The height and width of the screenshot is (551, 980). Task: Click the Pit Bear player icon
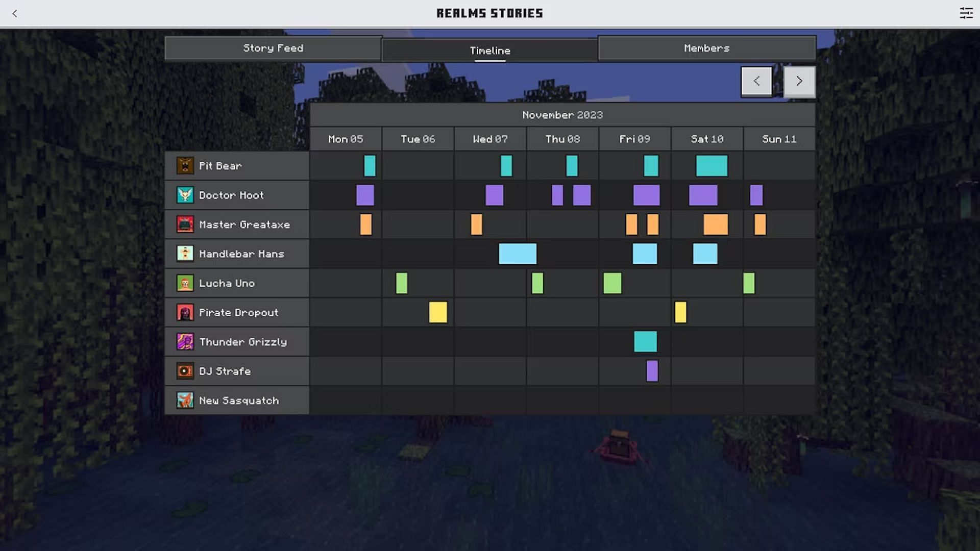(185, 165)
